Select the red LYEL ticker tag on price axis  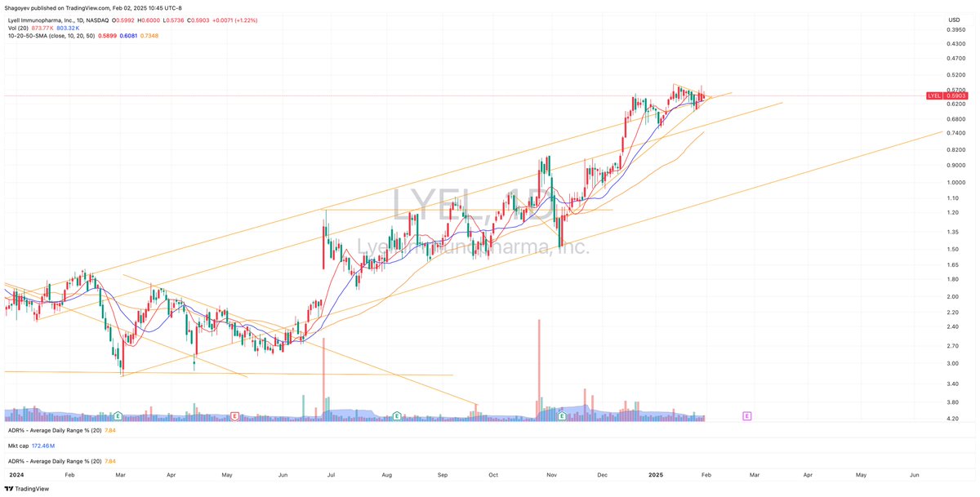tap(935, 95)
